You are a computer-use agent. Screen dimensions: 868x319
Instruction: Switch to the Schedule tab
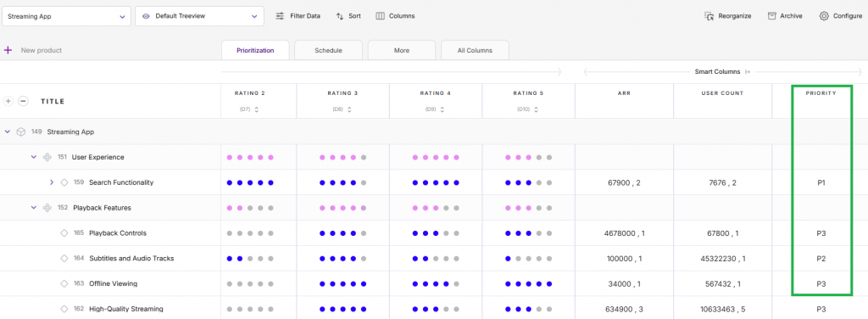(x=328, y=50)
